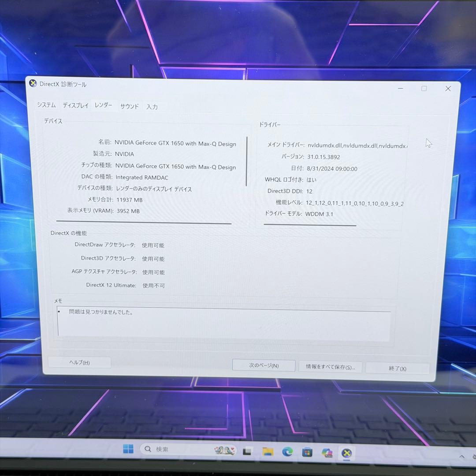The height and width of the screenshot is (476, 476).
Task: Click the AGP テクスチャ アクセラレータ 使用可能 value
Action: pos(154,272)
